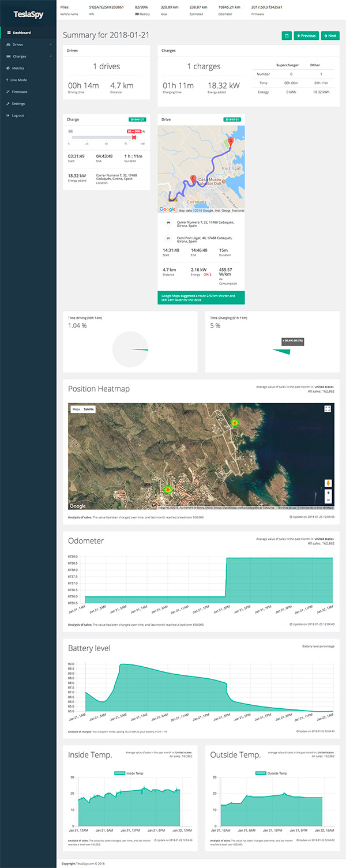This screenshot has width=346, height=868.
Task: Click the start location flag icon
Action: click(168, 223)
